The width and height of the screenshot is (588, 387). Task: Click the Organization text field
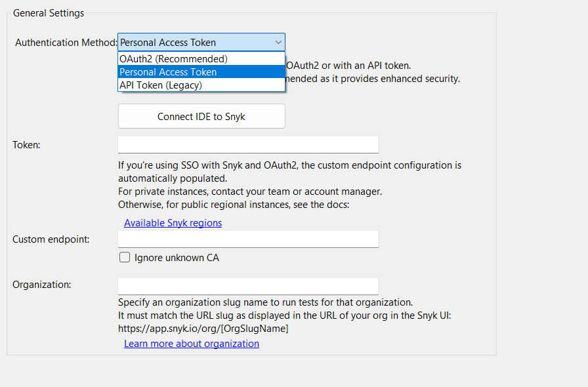click(248, 286)
